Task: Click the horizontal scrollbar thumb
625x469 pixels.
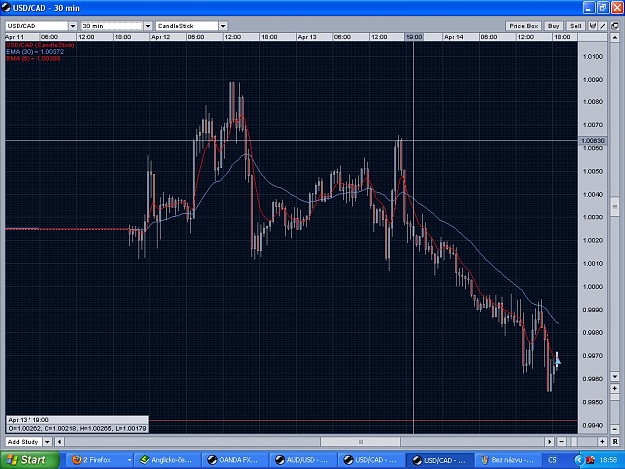Action: pos(361,442)
